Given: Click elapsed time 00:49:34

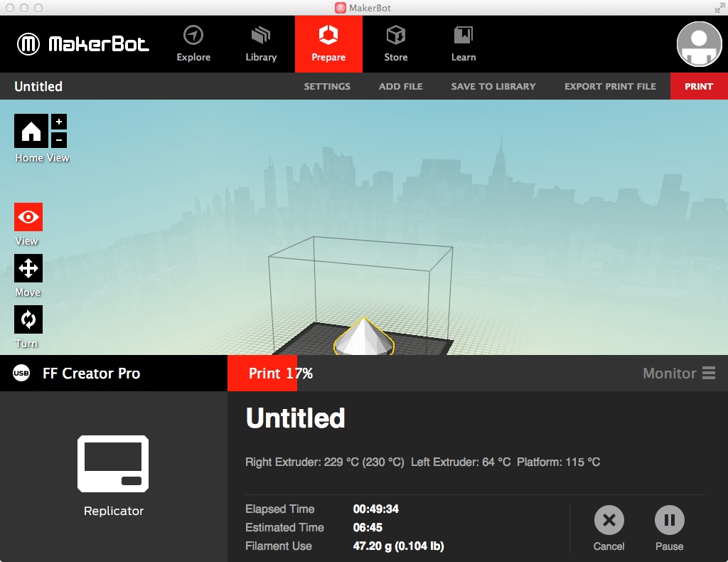Looking at the screenshot, I should pos(375,509).
